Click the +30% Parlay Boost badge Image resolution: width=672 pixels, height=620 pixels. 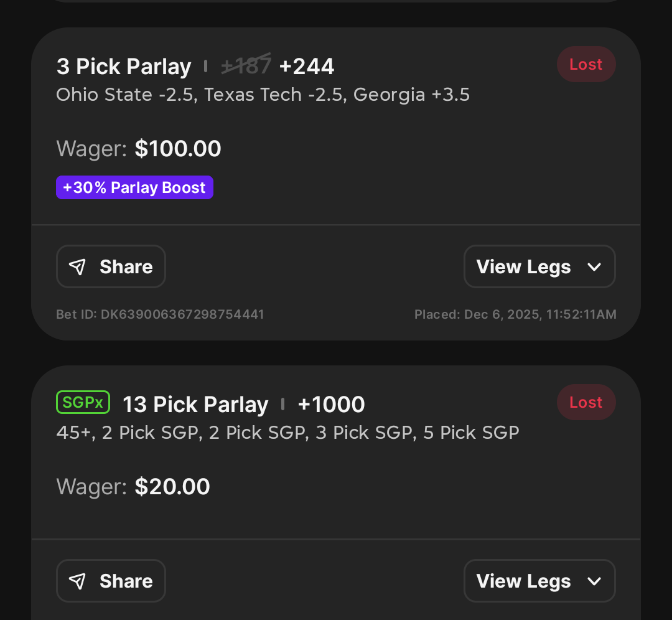point(134,187)
